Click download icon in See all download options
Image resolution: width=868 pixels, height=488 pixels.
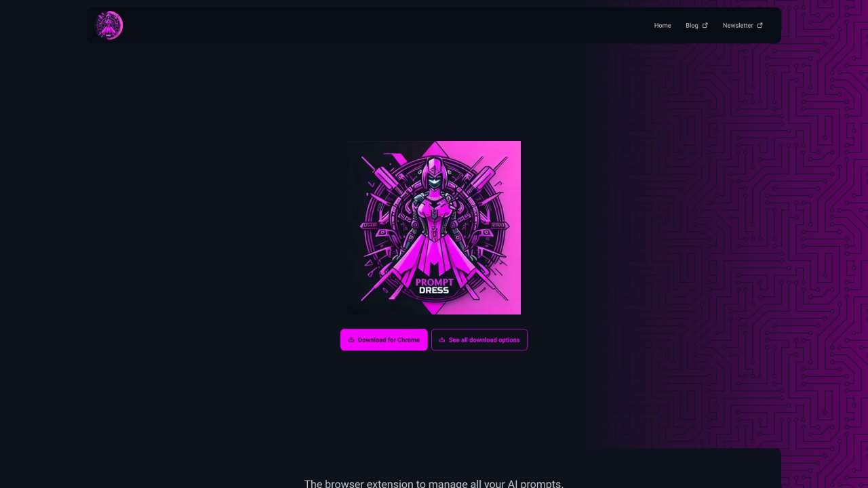tap(442, 340)
